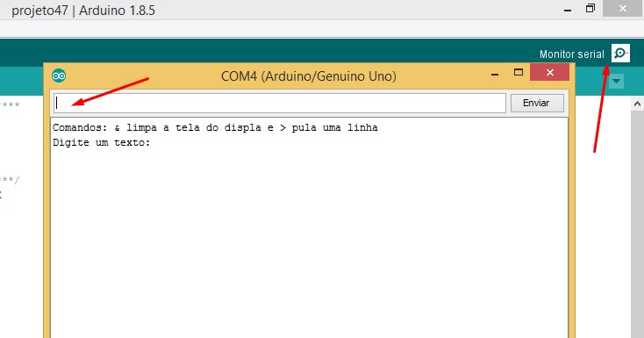Restore down the projeto47 Arduino window

point(590,8)
